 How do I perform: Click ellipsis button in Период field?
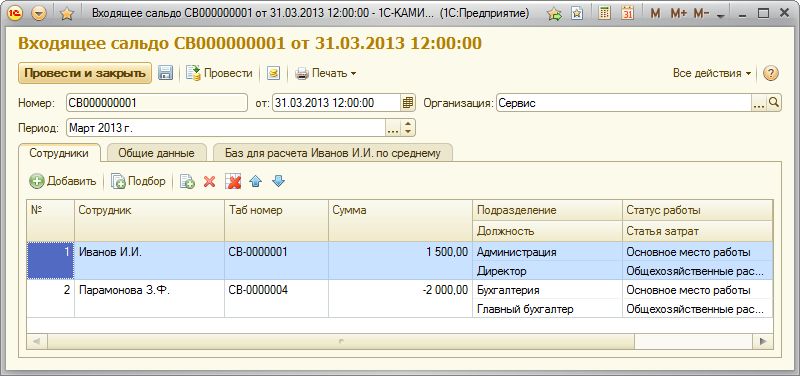pos(392,128)
